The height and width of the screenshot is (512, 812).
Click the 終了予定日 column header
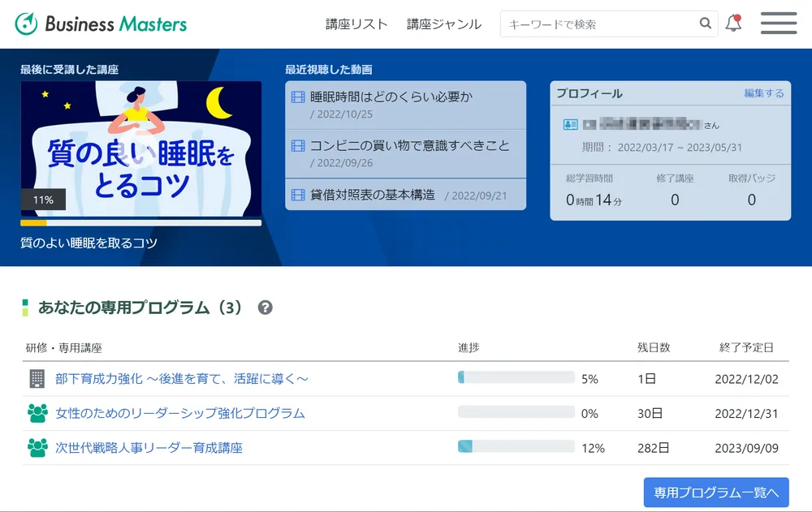click(746, 347)
